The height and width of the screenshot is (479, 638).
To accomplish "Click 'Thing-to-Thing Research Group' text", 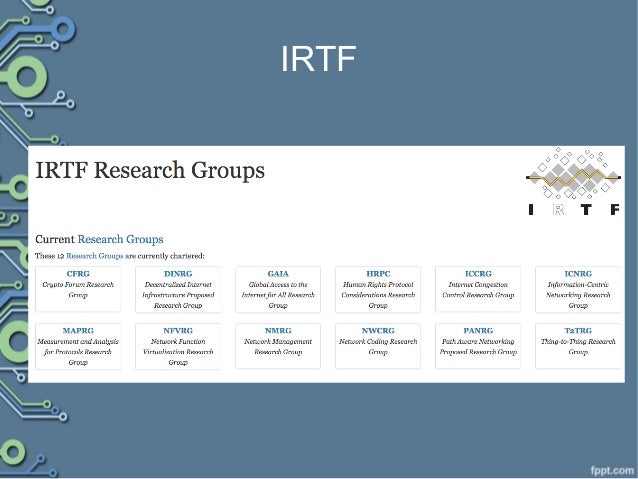I will [578, 346].
